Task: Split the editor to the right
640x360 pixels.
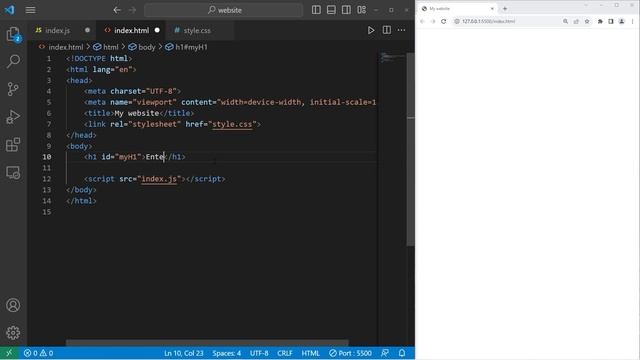Action: pyautogui.click(x=387, y=30)
